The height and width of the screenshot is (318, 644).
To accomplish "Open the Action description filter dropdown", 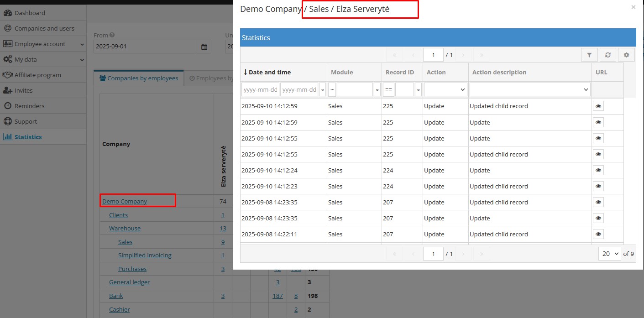I will [529, 89].
